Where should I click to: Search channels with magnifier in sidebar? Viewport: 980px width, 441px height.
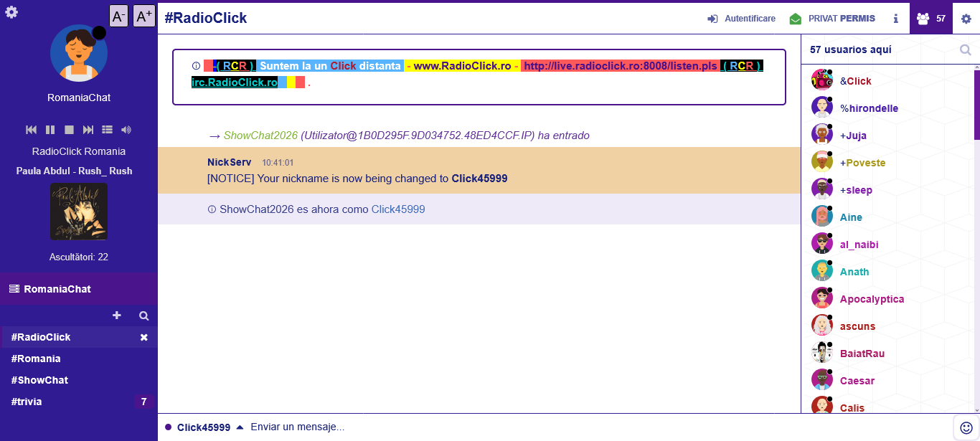[143, 316]
